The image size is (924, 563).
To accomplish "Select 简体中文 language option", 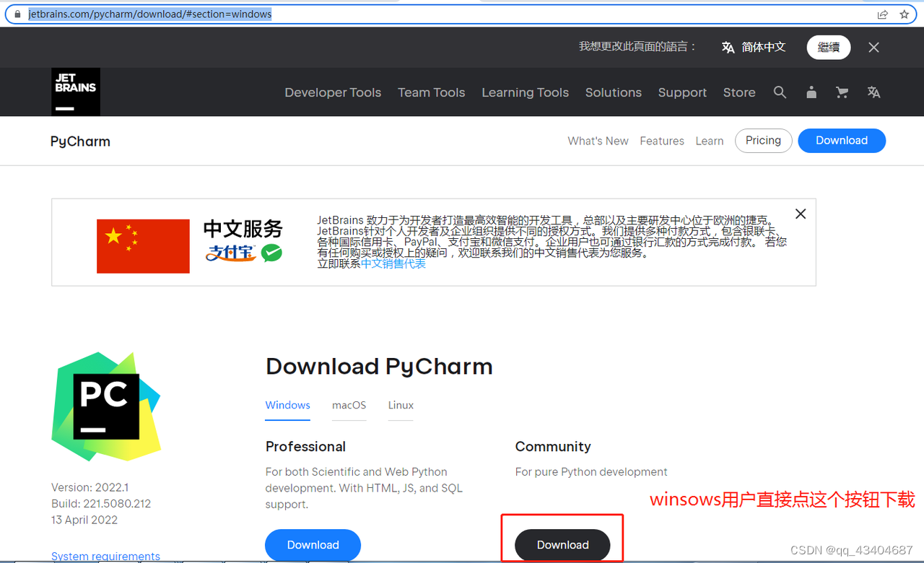I will 763,47.
